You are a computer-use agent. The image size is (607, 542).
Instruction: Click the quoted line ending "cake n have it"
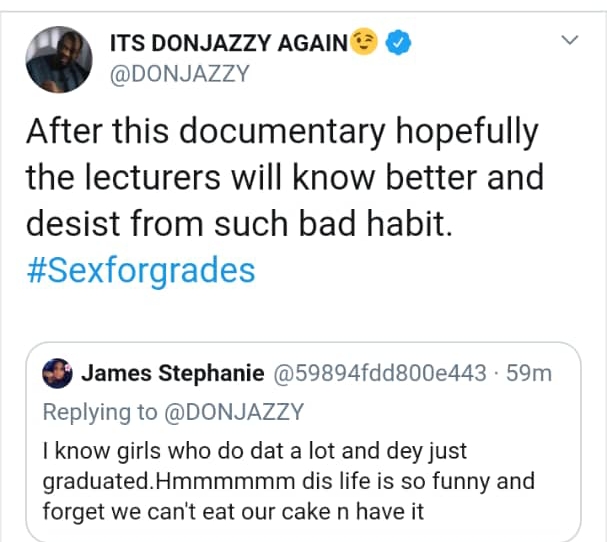coord(234,513)
